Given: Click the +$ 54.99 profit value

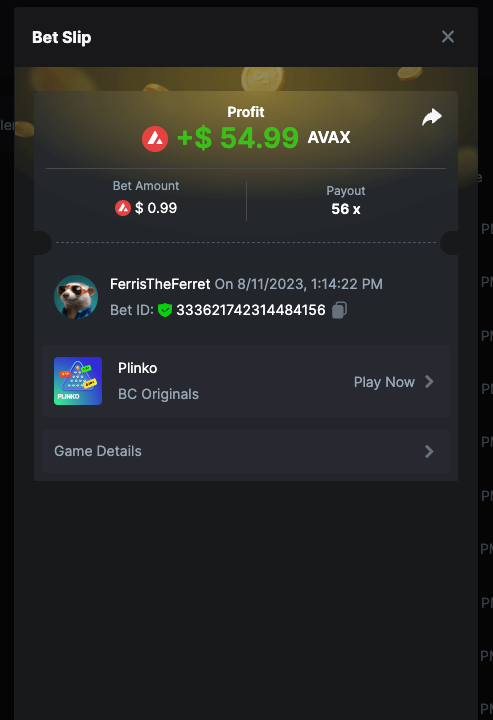Looking at the screenshot, I should [x=238, y=138].
